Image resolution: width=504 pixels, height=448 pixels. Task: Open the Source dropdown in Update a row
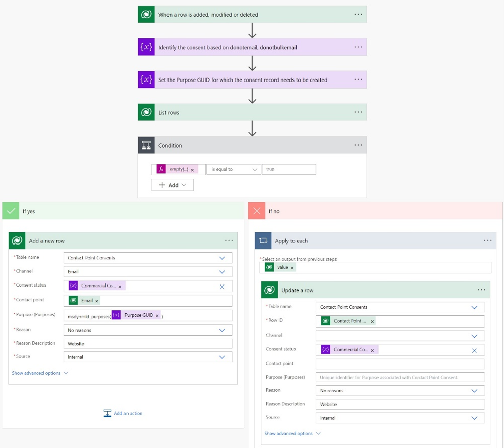point(474,418)
